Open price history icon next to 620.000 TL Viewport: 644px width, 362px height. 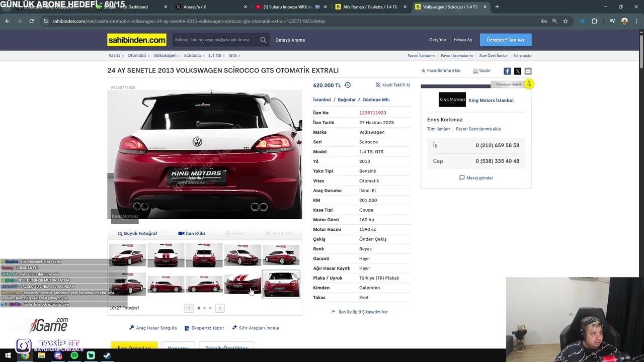point(348,85)
